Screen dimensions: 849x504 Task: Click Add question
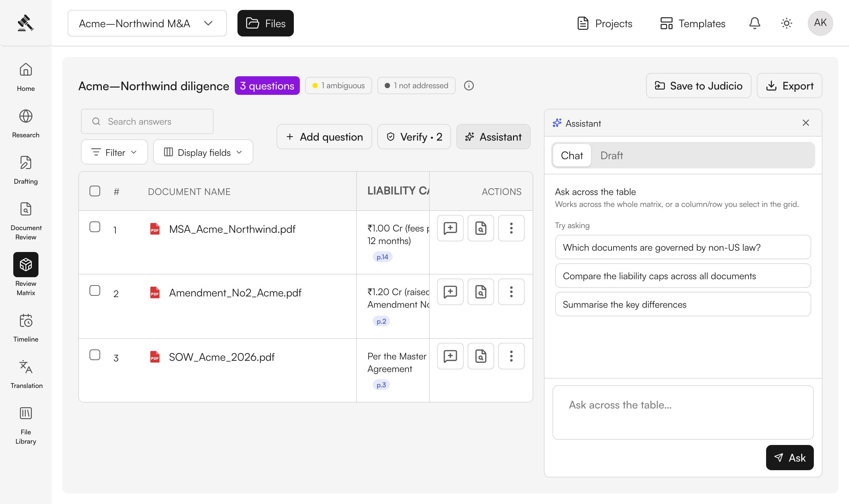pos(324,137)
